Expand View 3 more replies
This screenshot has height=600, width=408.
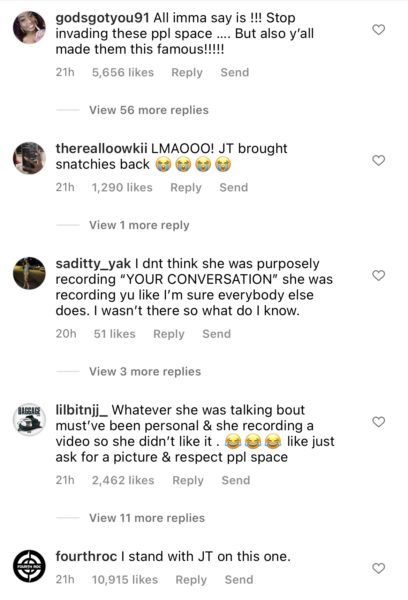coord(145,372)
